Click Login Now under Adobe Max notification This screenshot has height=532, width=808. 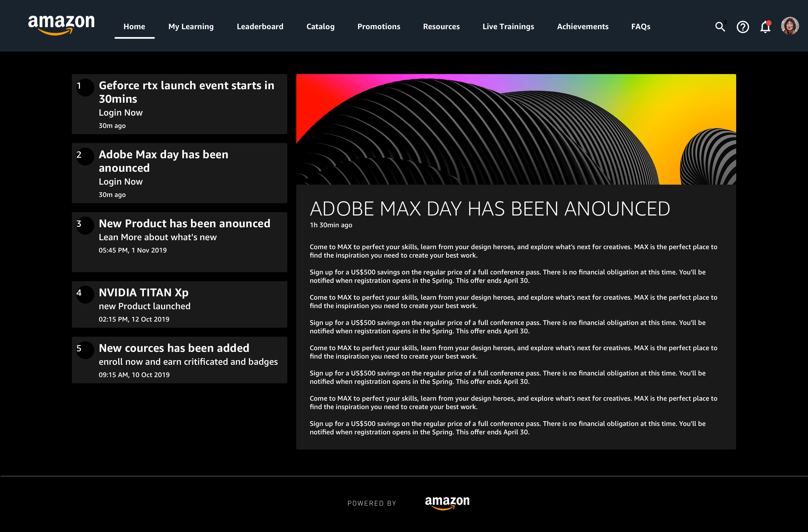tap(121, 182)
